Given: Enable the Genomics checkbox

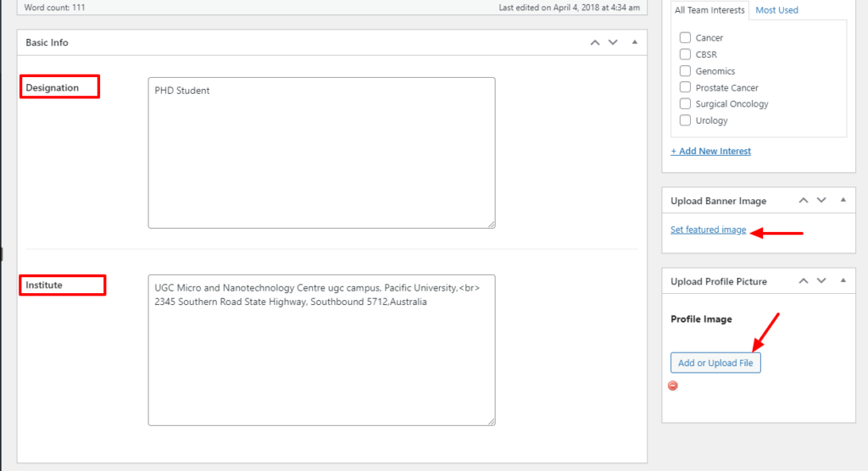Looking at the screenshot, I should pyautogui.click(x=685, y=71).
